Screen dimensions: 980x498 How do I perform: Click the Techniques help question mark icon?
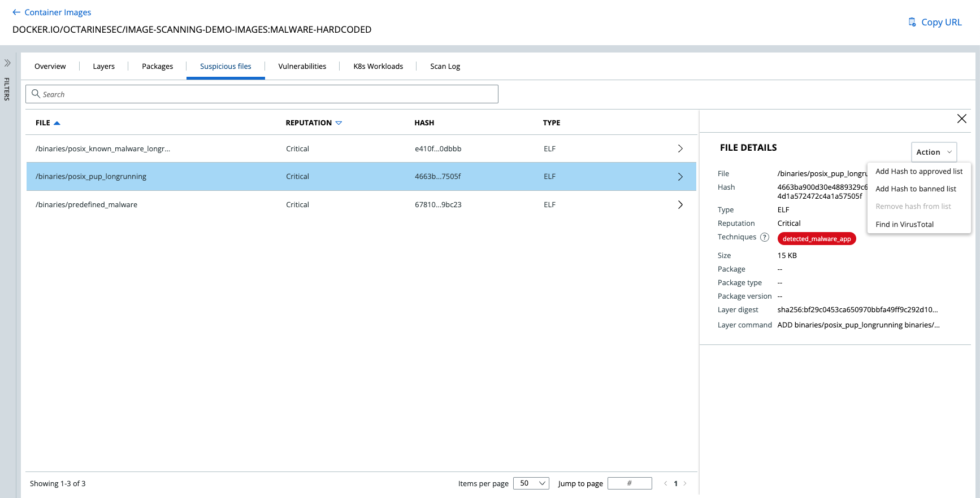click(x=764, y=237)
